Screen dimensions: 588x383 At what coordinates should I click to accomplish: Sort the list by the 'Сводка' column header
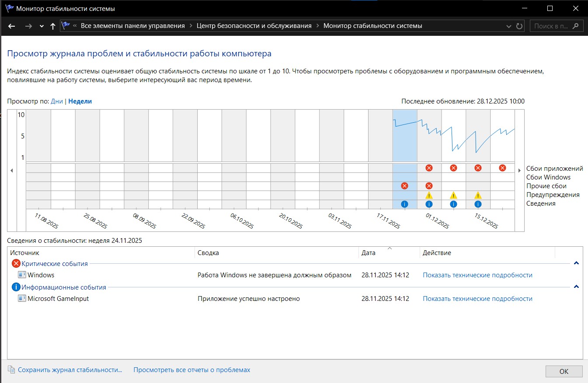coord(277,253)
